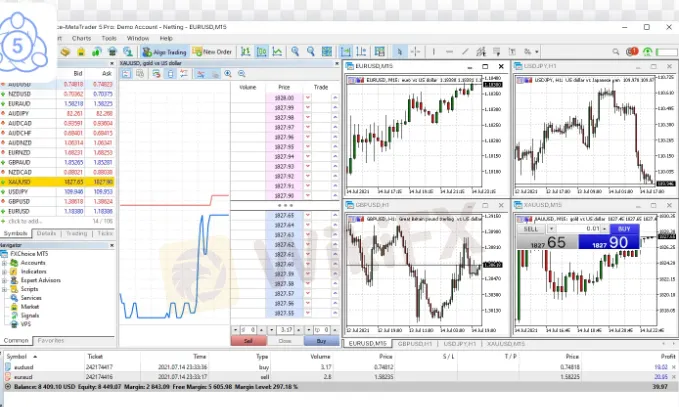Switch to the Ticks tab in Market Watch

coord(105,233)
